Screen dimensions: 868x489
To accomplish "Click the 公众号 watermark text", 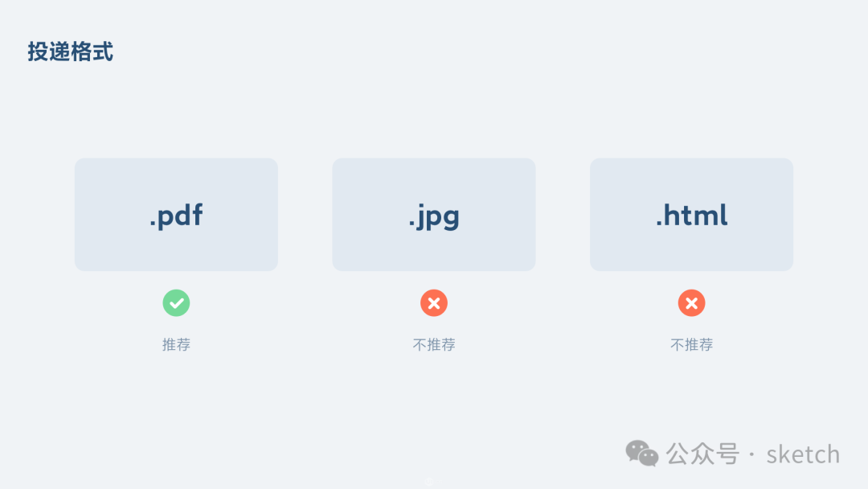I will 702,454.
